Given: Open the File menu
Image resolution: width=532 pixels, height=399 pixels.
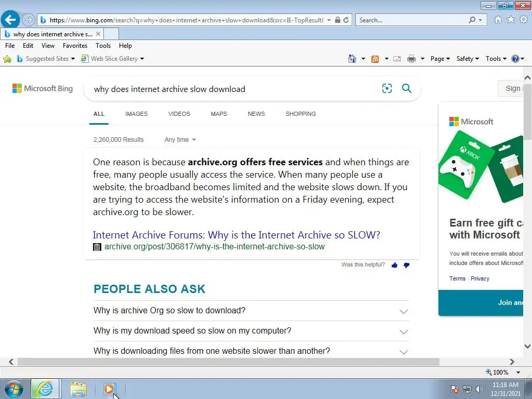Looking at the screenshot, I should tap(10, 46).
